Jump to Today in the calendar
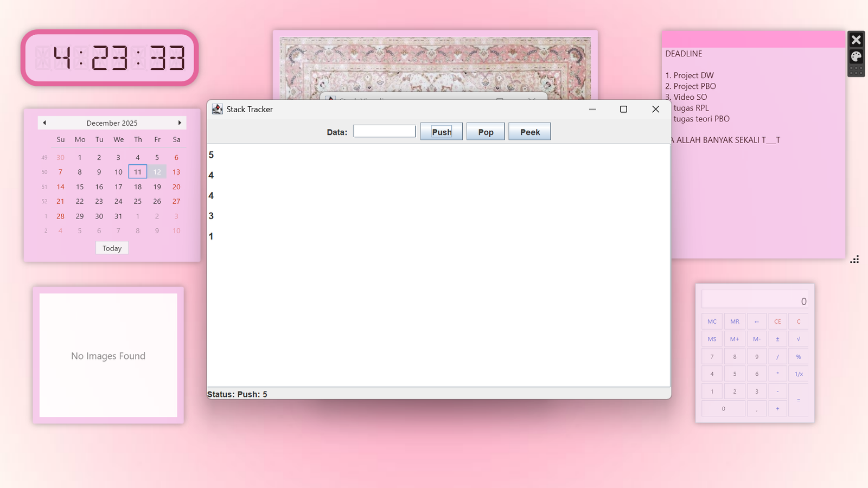This screenshot has height=488, width=868. pos(112,248)
